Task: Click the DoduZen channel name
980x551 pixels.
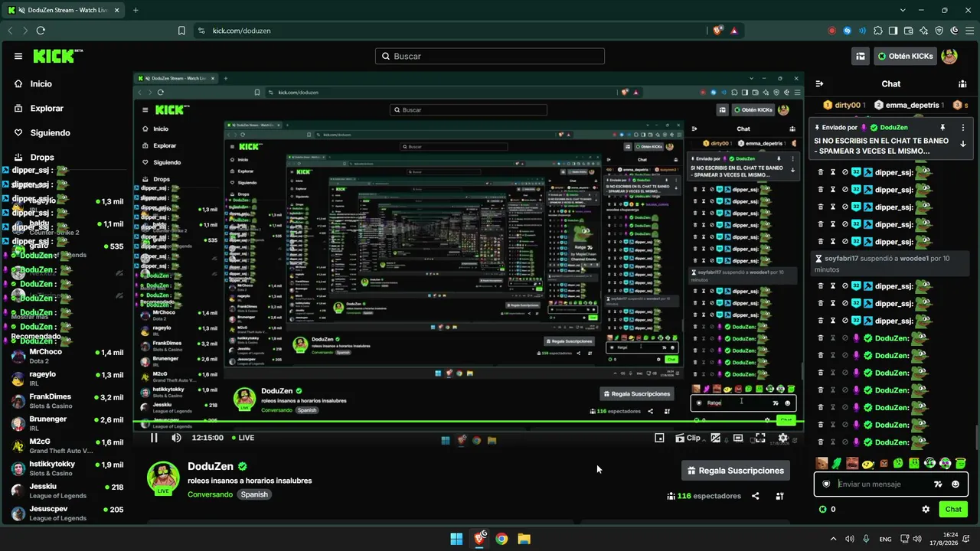Action: [x=211, y=466]
